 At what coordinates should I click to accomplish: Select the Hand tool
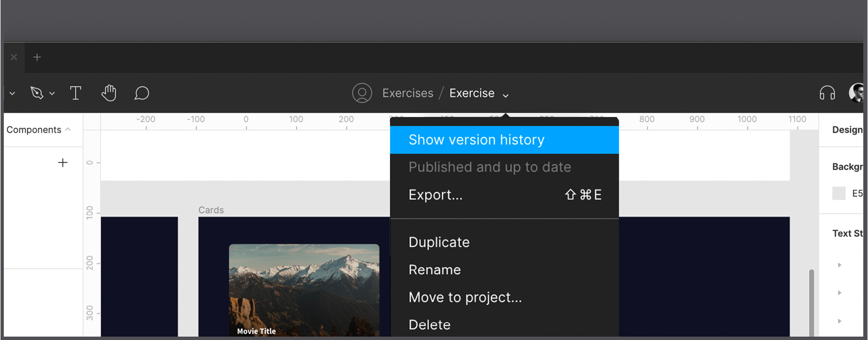(109, 93)
